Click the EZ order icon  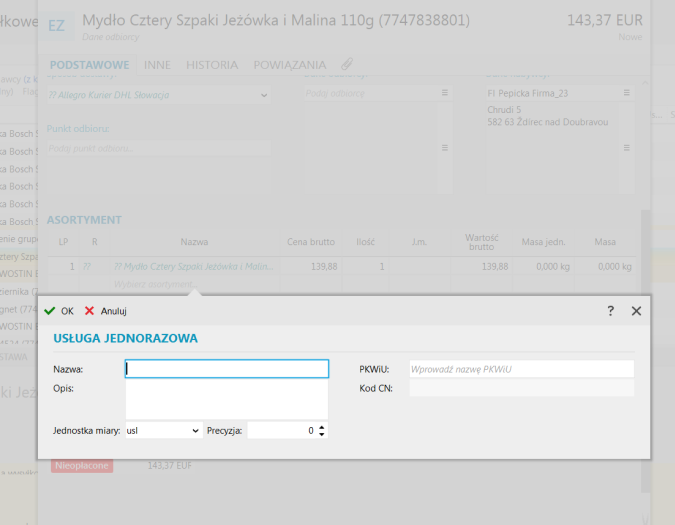click(x=56, y=26)
